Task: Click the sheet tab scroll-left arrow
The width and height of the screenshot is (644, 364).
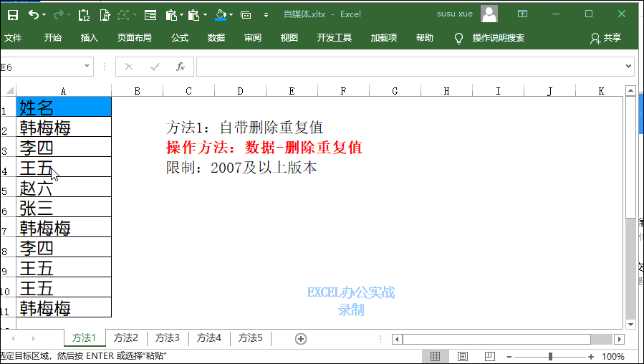Action: (x=13, y=339)
